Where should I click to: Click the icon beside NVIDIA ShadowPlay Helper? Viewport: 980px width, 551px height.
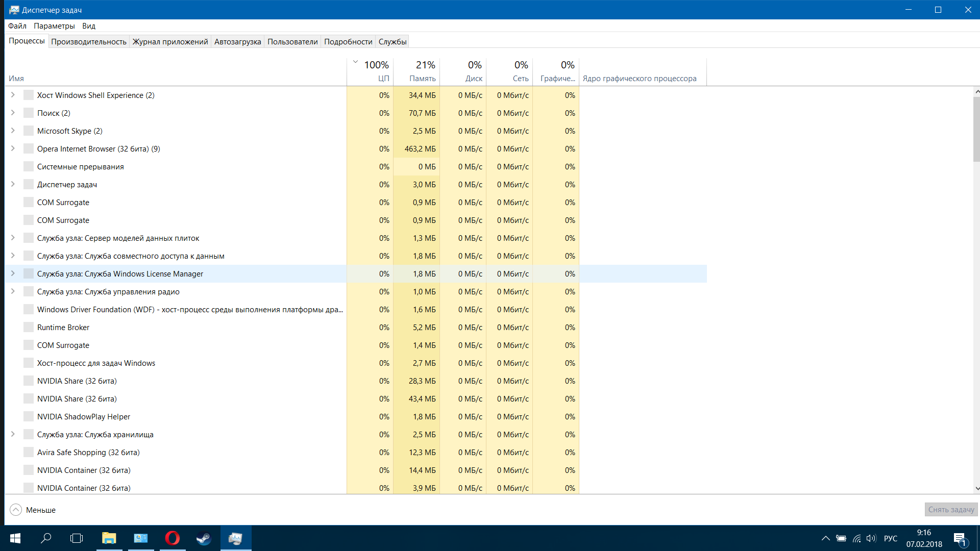29,416
